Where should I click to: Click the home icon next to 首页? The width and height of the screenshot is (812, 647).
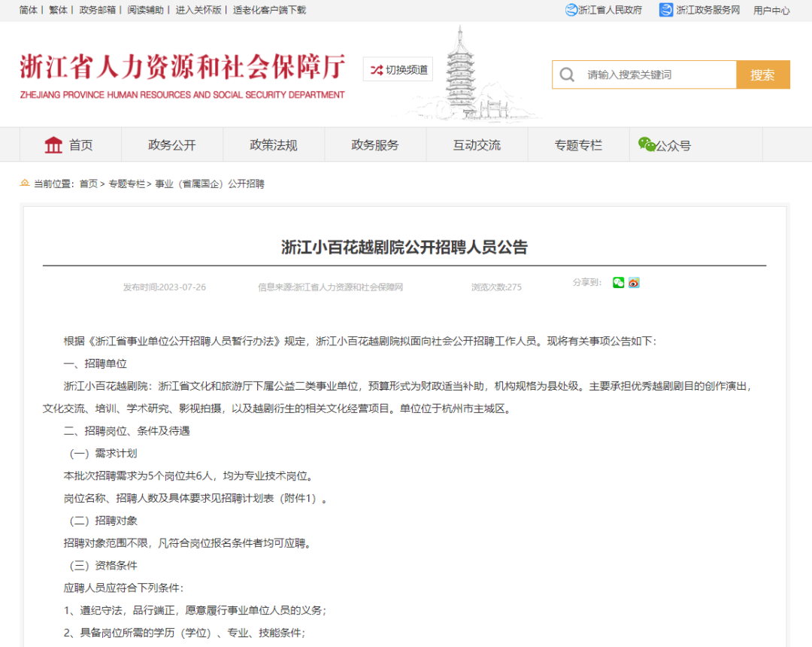point(52,144)
